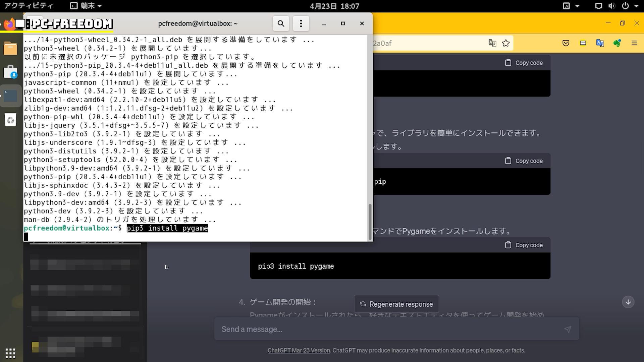
Task: Open the terminal three-dot menu
Action: point(301,23)
